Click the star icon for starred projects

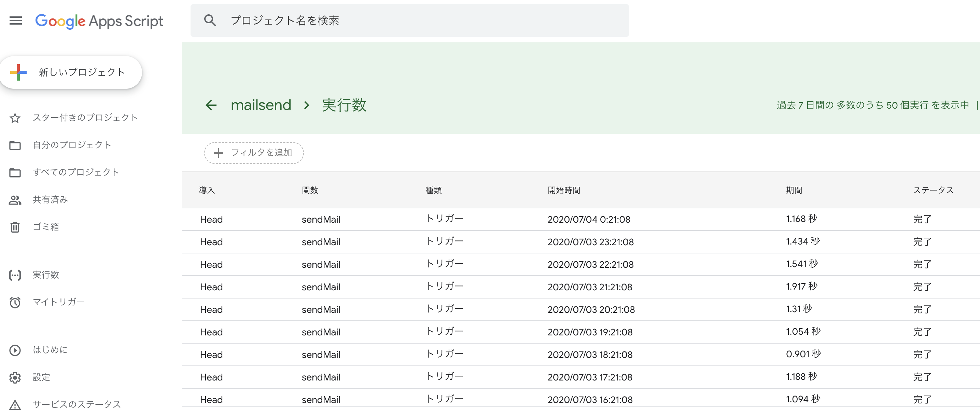point(15,118)
